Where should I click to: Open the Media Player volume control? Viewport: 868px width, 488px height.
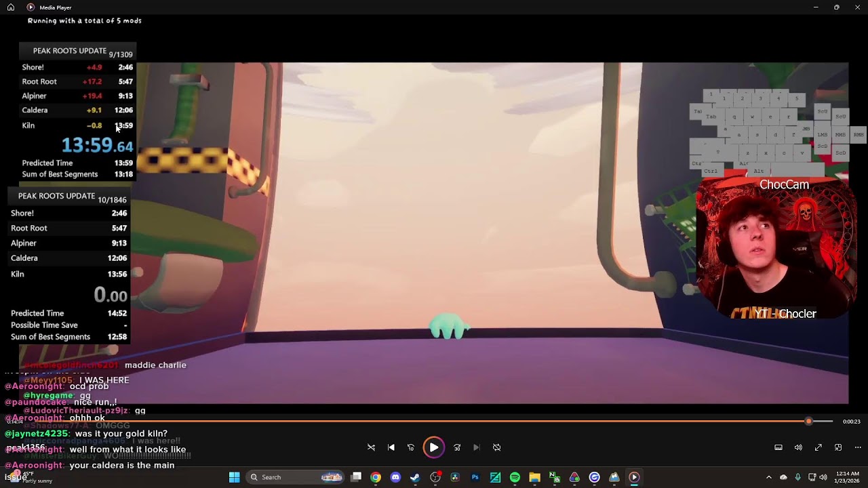coord(798,447)
